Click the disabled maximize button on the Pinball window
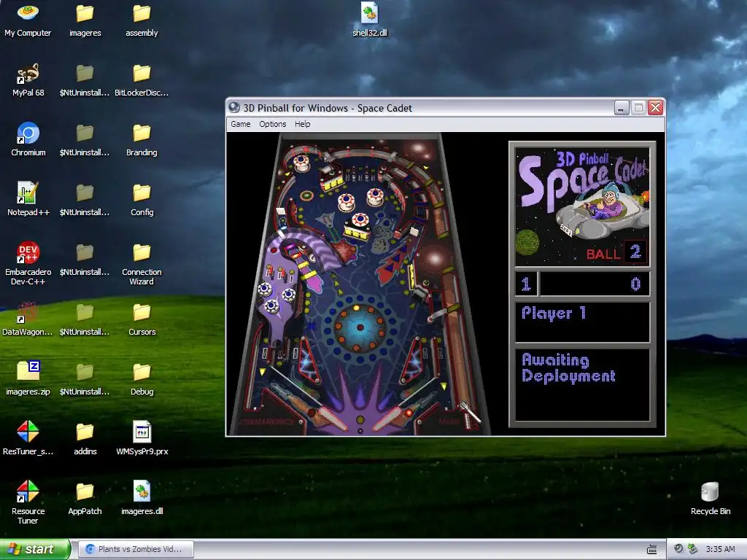The width and height of the screenshot is (747, 560). pos(638,108)
